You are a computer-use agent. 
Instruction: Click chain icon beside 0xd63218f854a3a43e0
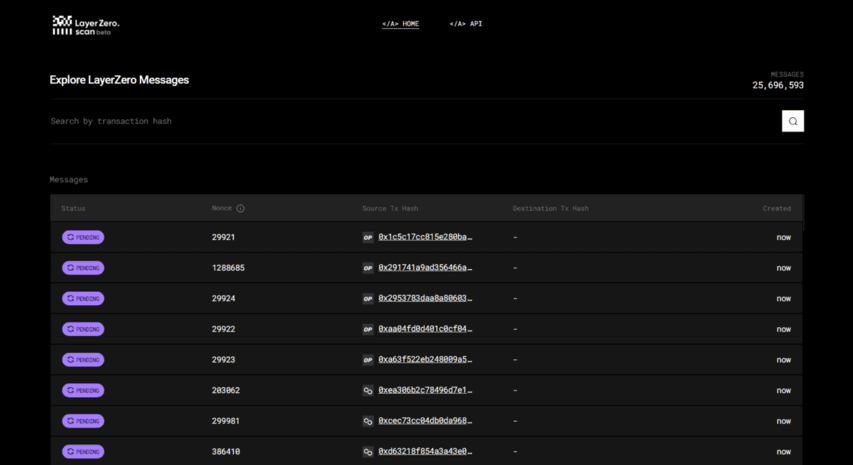pos(368,451)
